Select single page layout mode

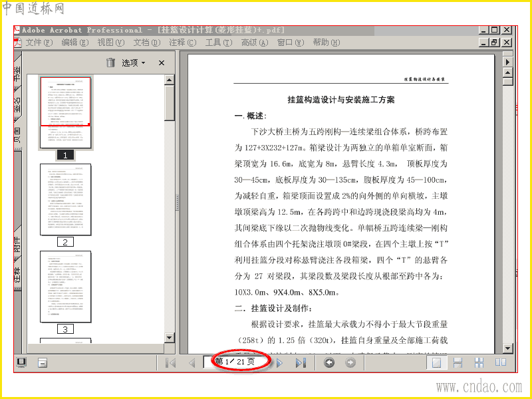[436, 362]
